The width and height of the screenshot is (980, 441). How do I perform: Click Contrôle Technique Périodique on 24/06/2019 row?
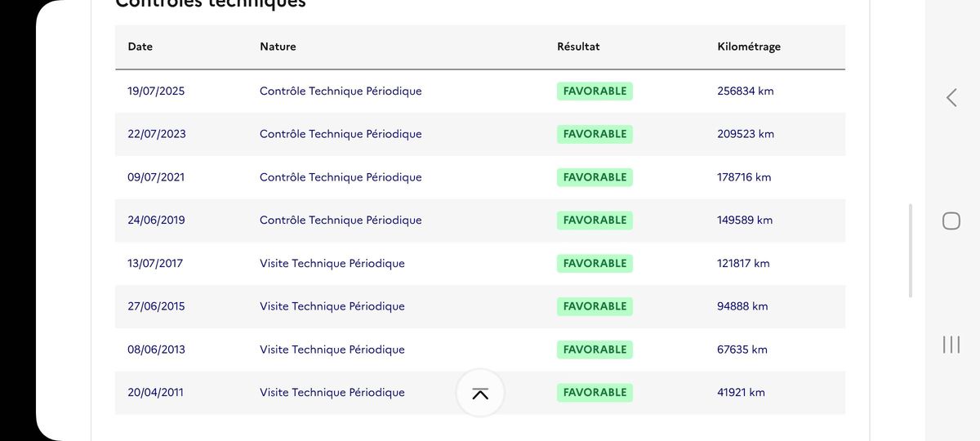[341, 220]
